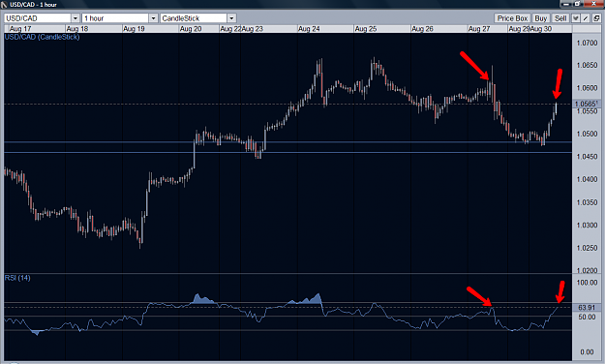Click the RSI value tag 63.91
This screenshot has width=605, height=364.
586,307
